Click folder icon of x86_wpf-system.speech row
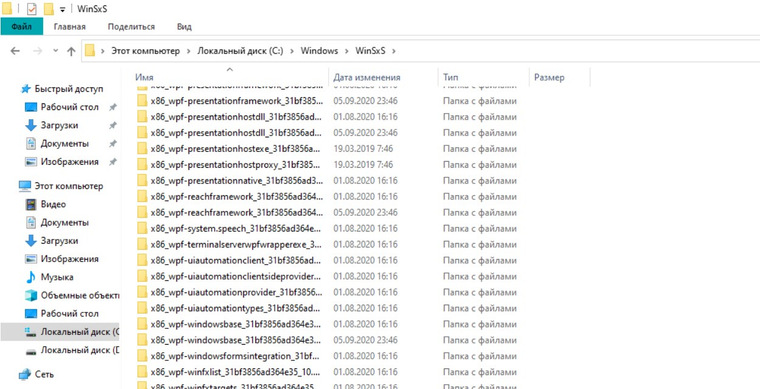This screenshot has height=389, width=760. pos(142,228)
